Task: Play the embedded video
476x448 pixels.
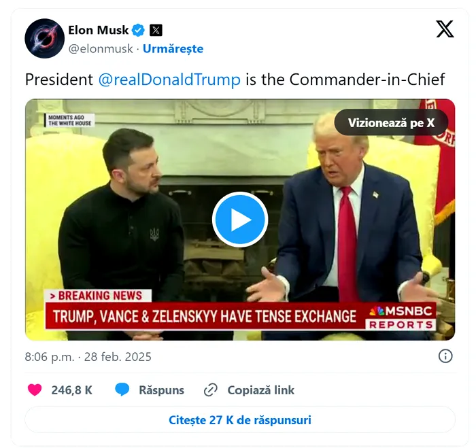Action: (x=240, y=220)
